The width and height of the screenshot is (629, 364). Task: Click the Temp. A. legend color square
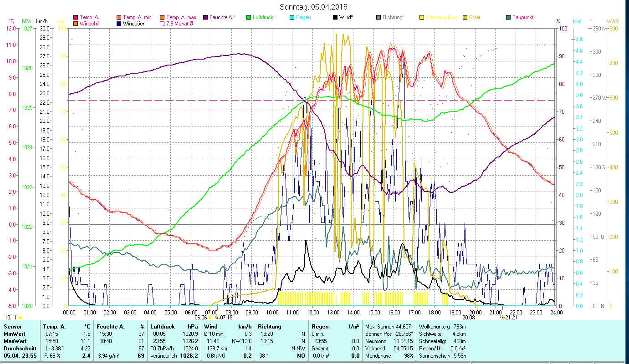pyautogui.click(x=76, y=17)
